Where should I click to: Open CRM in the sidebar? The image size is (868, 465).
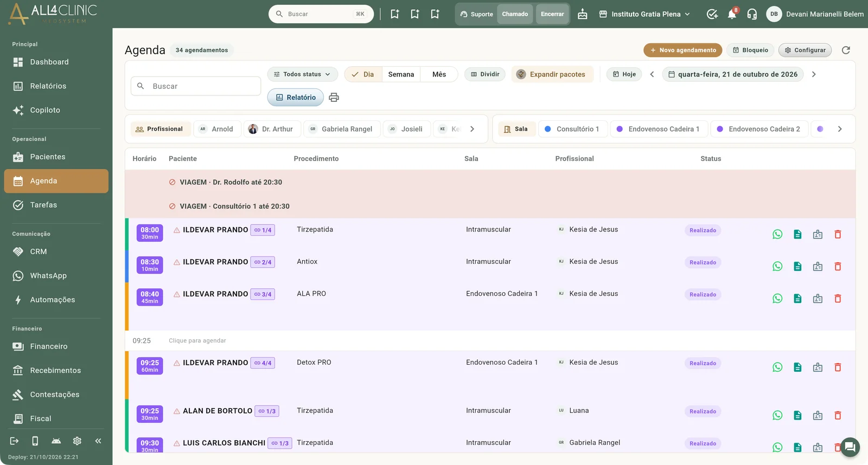pos(56,251)
